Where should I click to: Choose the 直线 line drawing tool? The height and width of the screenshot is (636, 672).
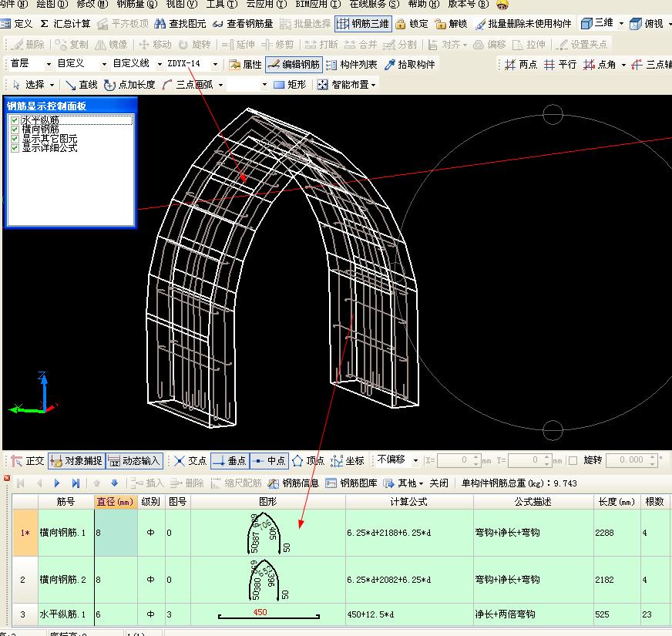pyautogui.click(x=82, y=85)
